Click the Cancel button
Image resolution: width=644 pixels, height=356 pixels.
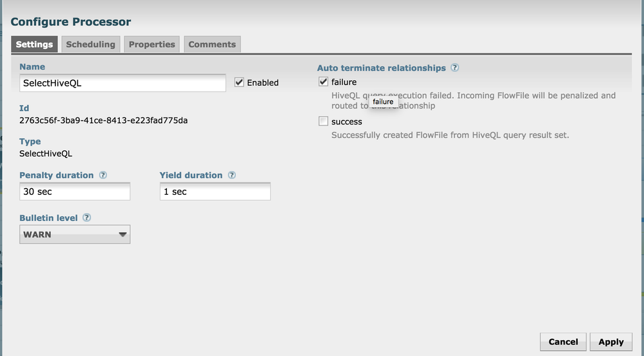563,342
